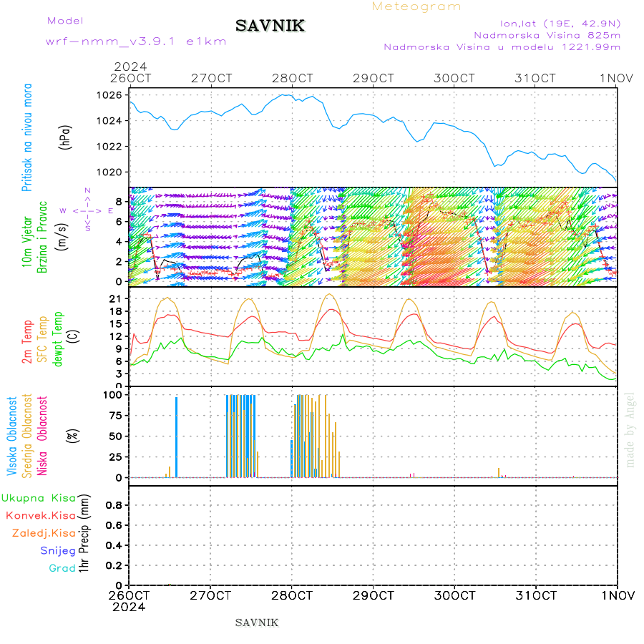Click the red 2m Temp label
The height and width of the screenshot is (644, 644).
click(26, 342)
